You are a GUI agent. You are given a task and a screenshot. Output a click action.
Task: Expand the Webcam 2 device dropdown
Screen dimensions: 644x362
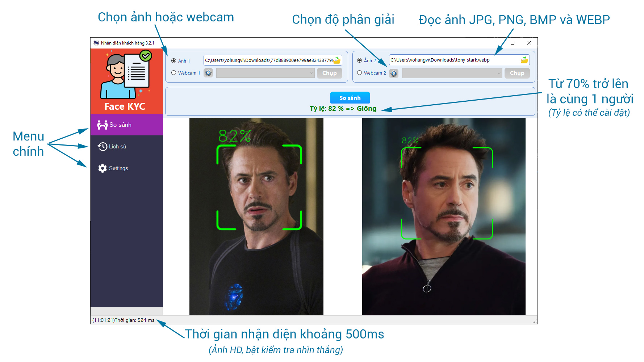[452, 73]
